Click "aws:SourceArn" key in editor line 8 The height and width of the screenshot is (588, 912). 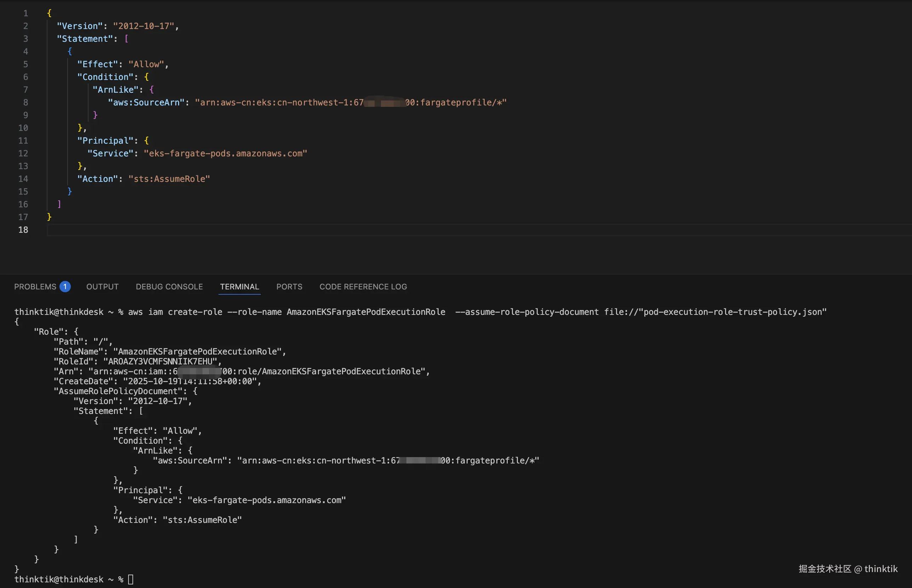coord(146,103)
